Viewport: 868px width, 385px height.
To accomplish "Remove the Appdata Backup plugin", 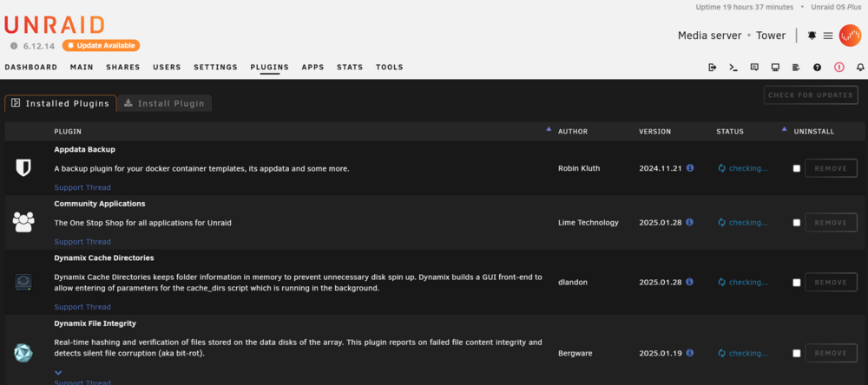I will (831, 169).
